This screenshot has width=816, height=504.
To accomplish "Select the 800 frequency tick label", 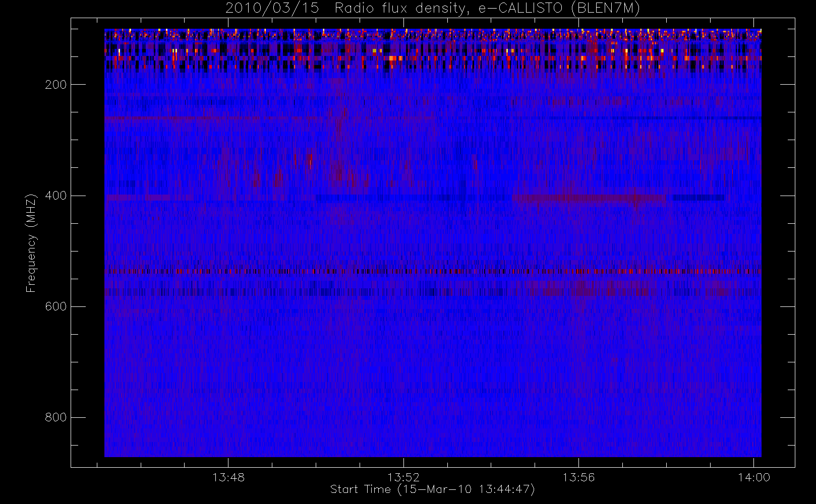I will point(55,417).
